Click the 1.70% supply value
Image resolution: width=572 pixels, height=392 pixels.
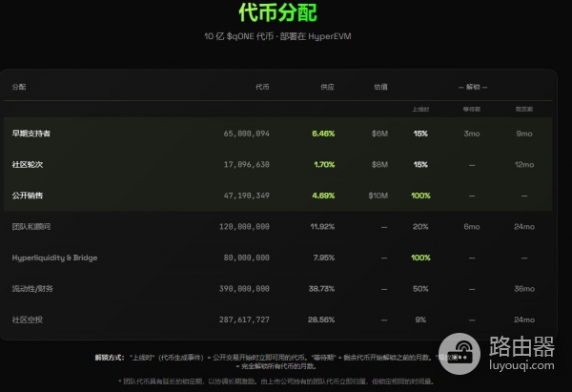pyautogui.click(x=324, y=165)
